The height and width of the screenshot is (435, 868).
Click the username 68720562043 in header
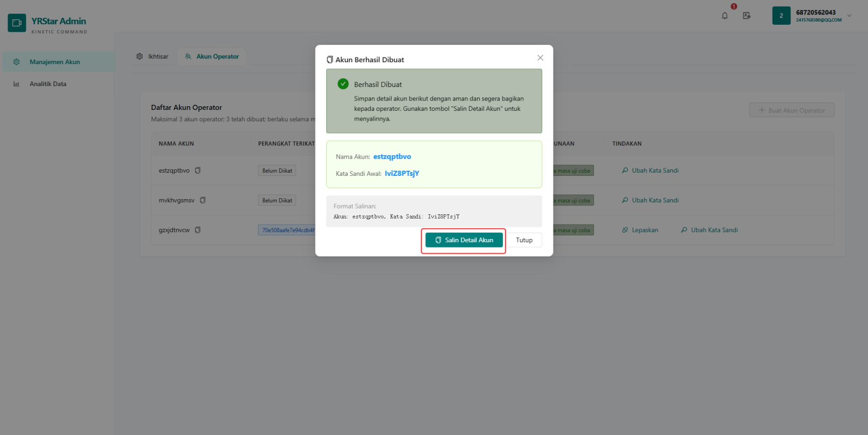[x=816, y=13]
